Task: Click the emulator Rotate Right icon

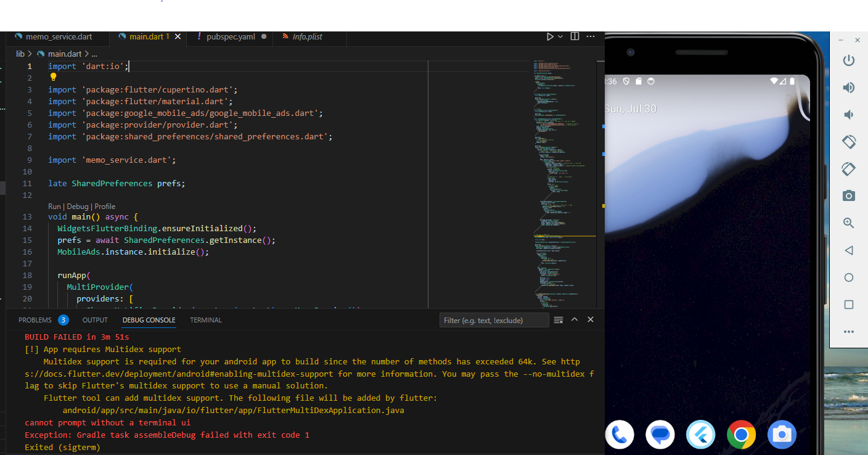Action: 849,169
